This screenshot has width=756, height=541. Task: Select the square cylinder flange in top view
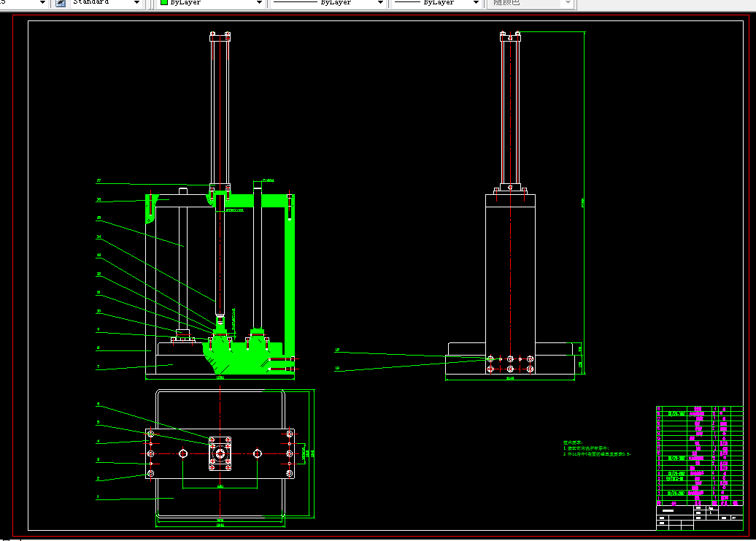220,453
